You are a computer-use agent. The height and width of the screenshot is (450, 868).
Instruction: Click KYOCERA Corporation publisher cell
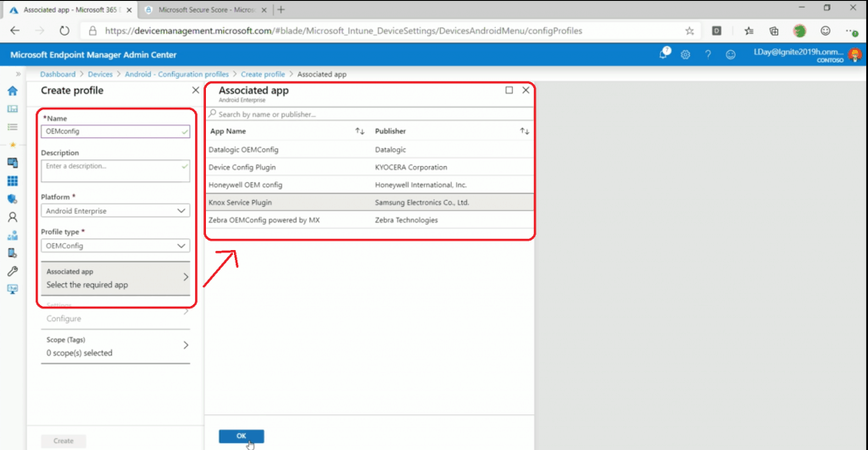pyautogui.click(x=411, y=167)
